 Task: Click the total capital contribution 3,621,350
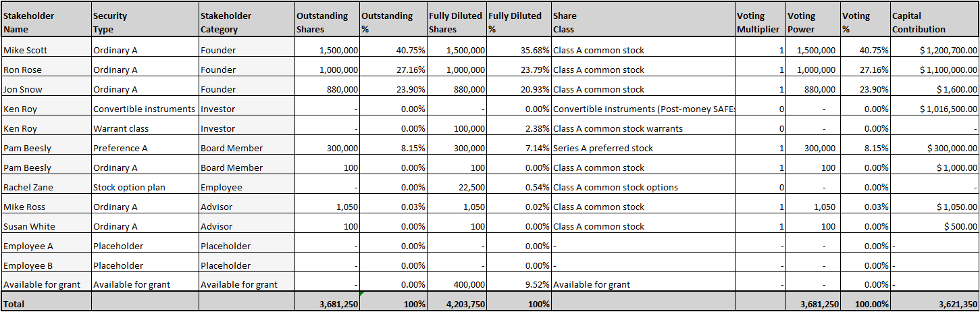click(935, 304)
